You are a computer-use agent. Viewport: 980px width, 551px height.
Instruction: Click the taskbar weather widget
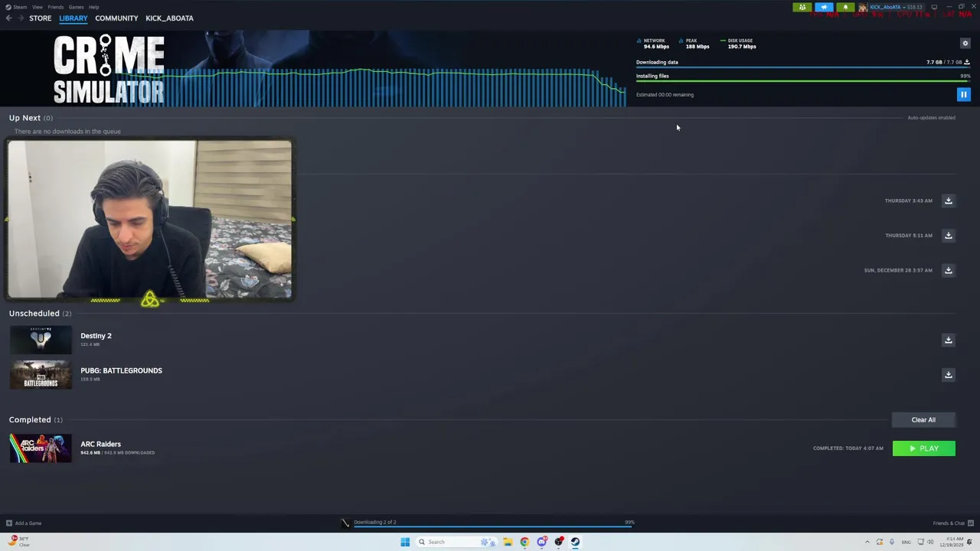coord(18,542)
